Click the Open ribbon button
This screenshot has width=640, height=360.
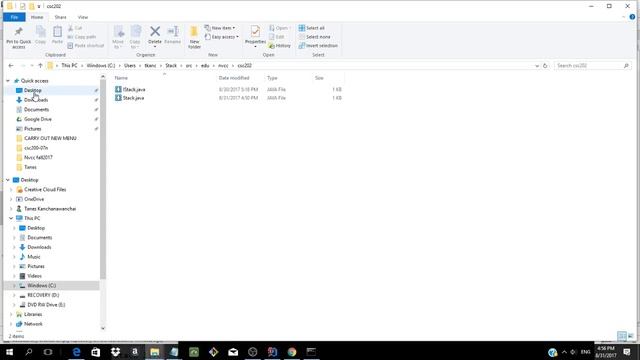click(279, 28)
